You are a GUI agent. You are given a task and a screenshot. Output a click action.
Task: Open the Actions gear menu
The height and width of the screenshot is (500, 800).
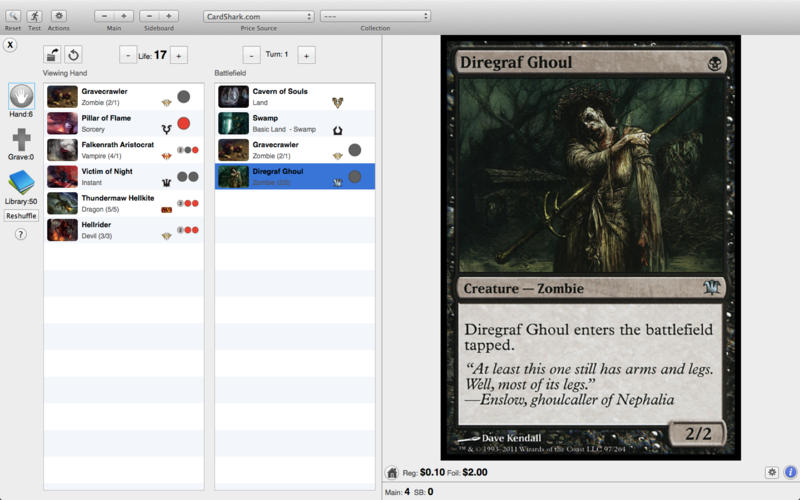click(58, 16)
